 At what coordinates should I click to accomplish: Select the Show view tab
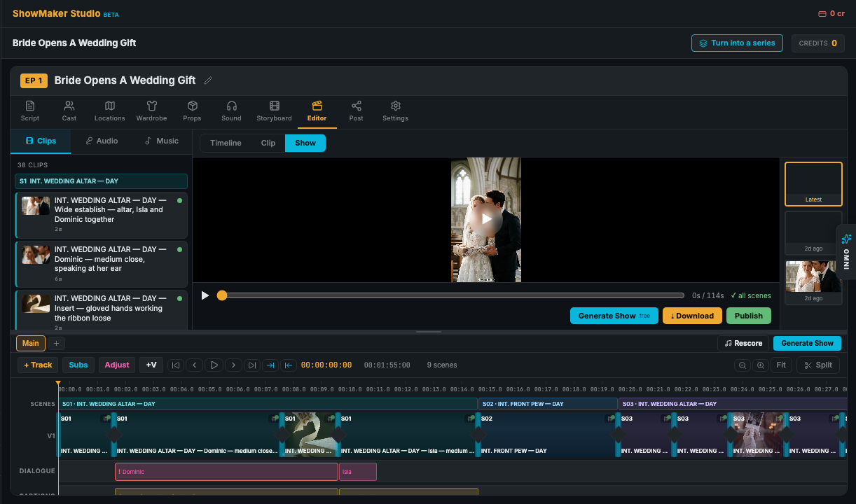point(305,143)
